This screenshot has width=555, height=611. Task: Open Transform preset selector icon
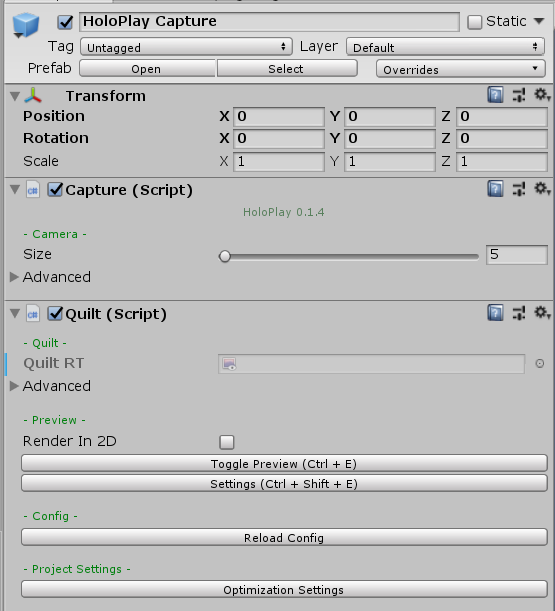(x=519, y=95)
